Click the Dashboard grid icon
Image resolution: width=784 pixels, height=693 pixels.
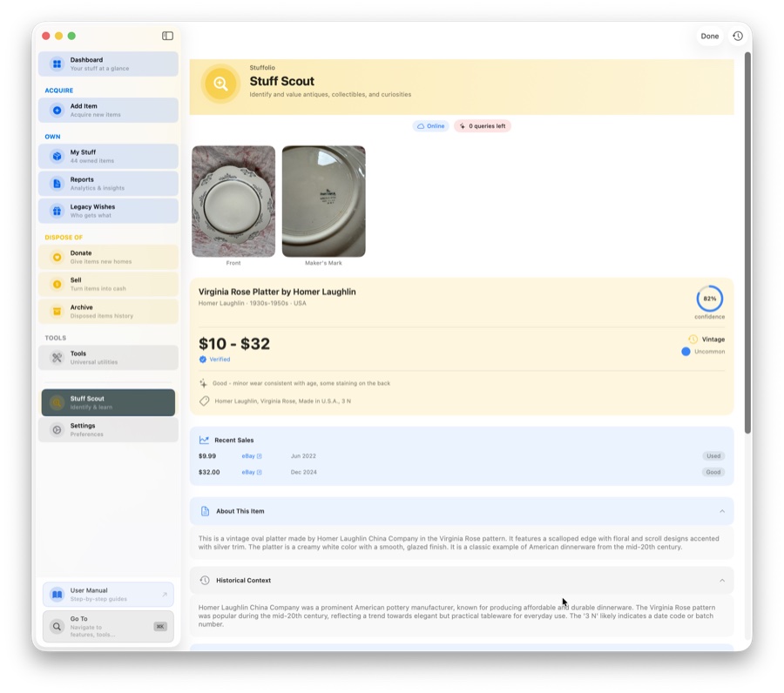[57, 64]
